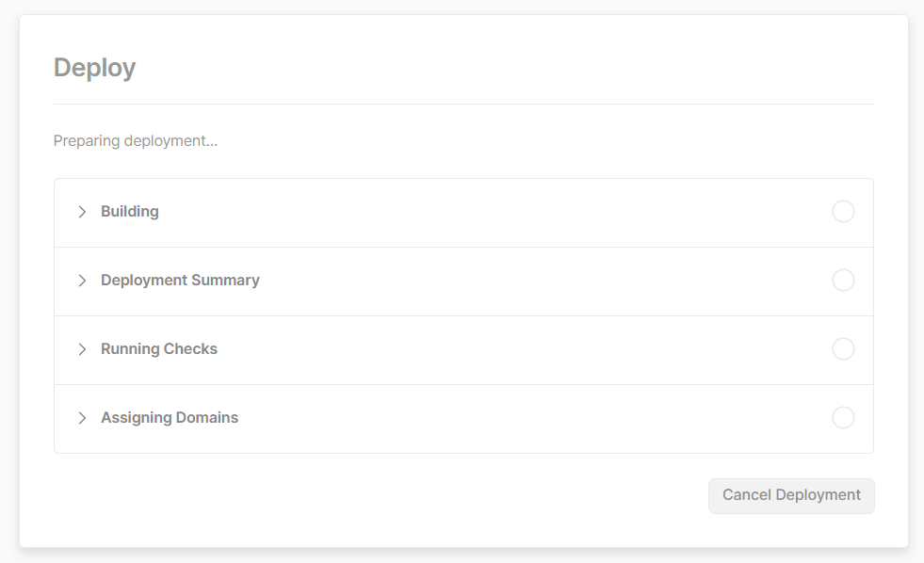Click the Building label text
The width and height of the screenshot is (924, 563).
(130, 212)
